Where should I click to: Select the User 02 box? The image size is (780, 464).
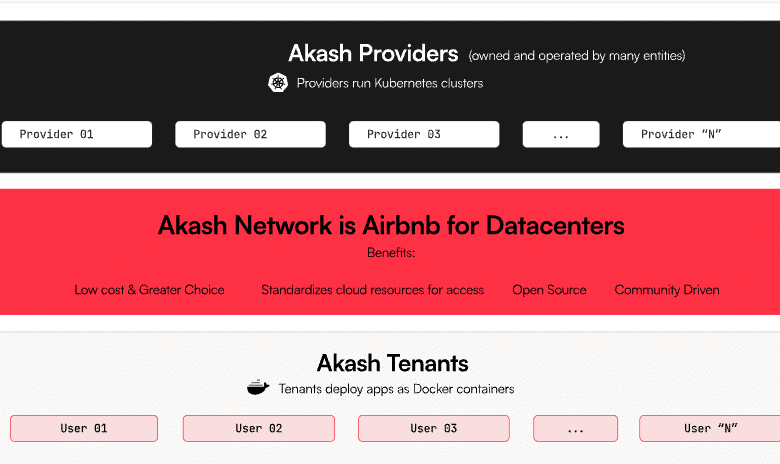click(x=259, y=428)
